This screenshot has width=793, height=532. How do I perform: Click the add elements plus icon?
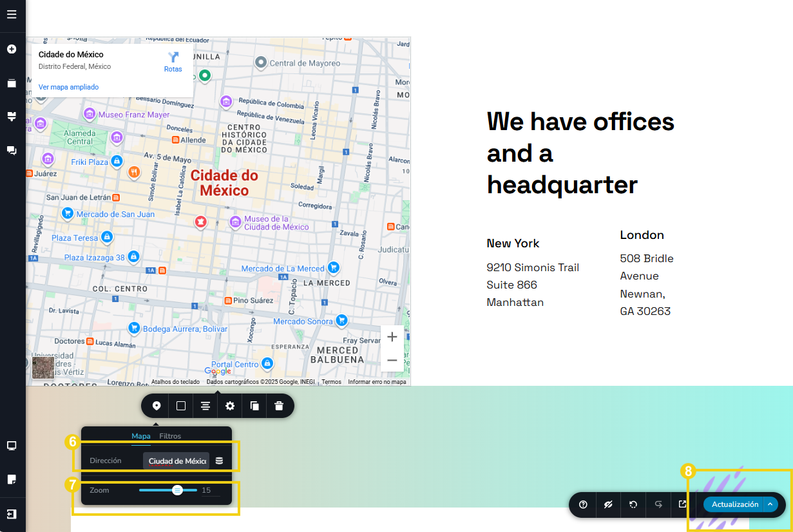coord(12,49)
